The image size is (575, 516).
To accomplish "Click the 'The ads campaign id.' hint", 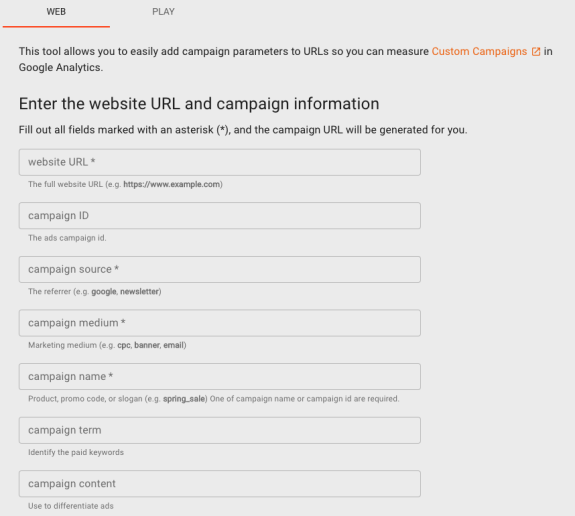I will click(67, 238).
